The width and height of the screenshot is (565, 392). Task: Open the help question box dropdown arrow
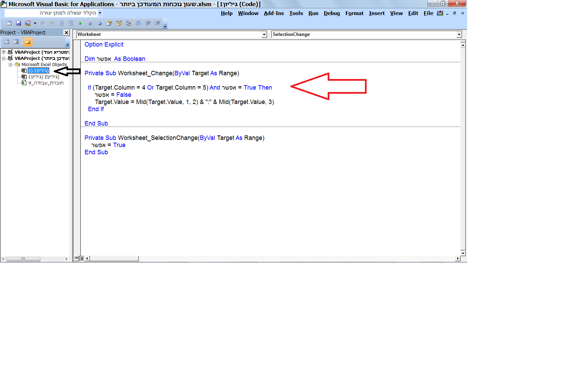click(x=100, y=13)
